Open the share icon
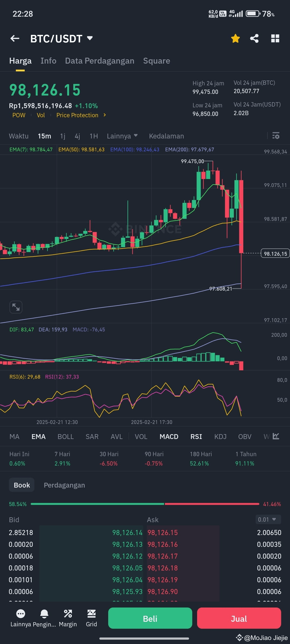This screenshot has height=644, width=290. pos(254,38)
